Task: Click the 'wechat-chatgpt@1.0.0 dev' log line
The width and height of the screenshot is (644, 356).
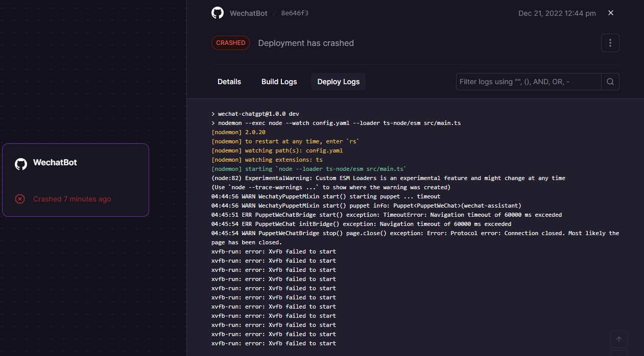Action: coord(255,114)
